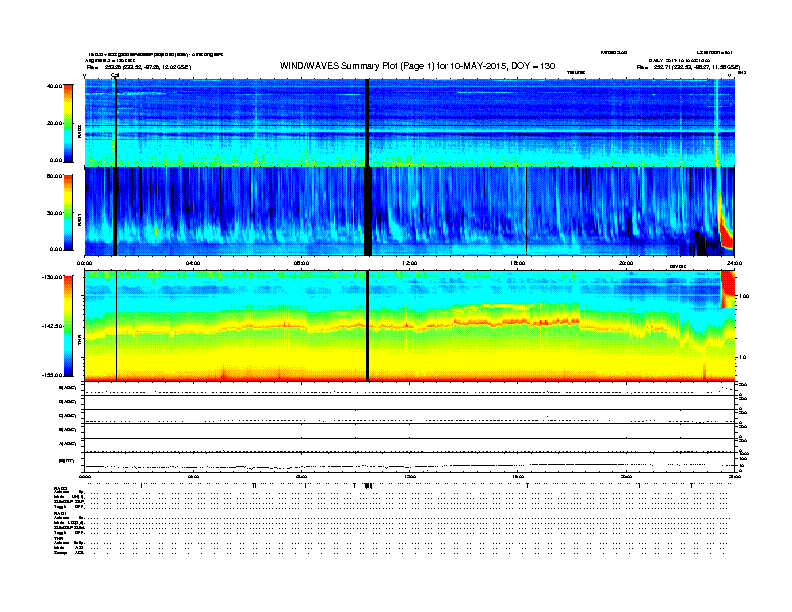Select the -155.00 label on TNR colorbar
The width and height of the screenshot is (792, 612).
point(53,375)
